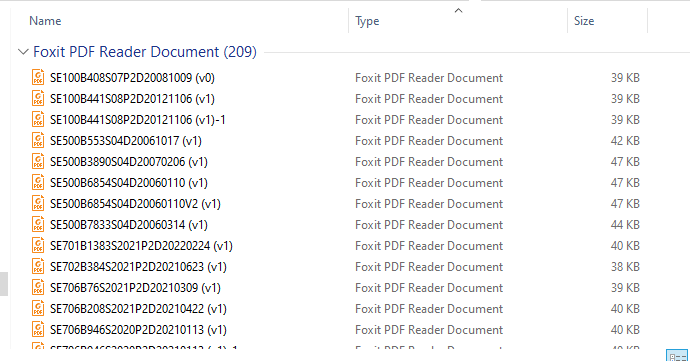Sort files by Type column header
This screenshot has height=361, width=690.
[x=367, y=21]
